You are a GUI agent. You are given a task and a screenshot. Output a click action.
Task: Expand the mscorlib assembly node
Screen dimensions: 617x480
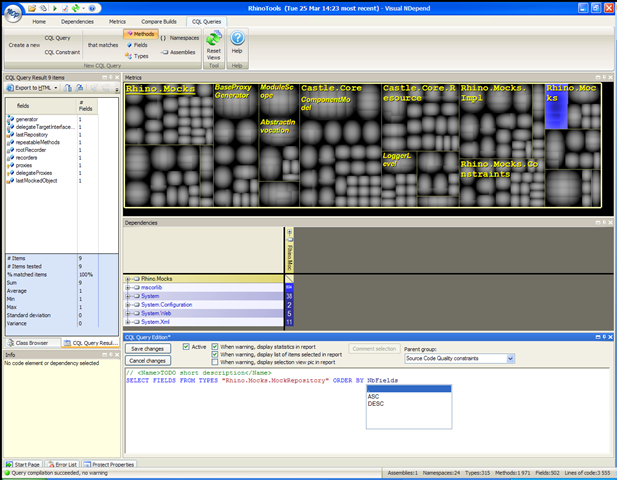pos(128,288)
